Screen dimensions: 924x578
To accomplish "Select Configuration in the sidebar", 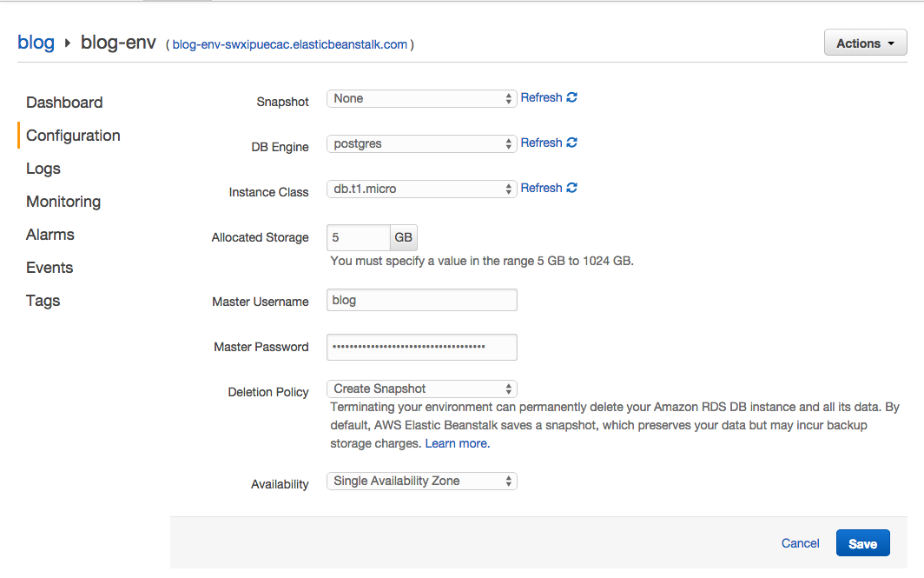I will pyautogui.click(x=73, y=136).
